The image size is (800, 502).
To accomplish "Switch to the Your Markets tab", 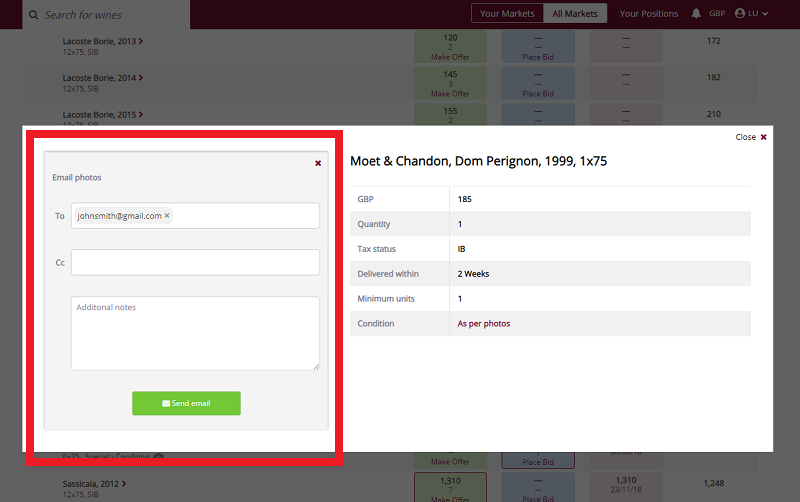I will (507, 14).
